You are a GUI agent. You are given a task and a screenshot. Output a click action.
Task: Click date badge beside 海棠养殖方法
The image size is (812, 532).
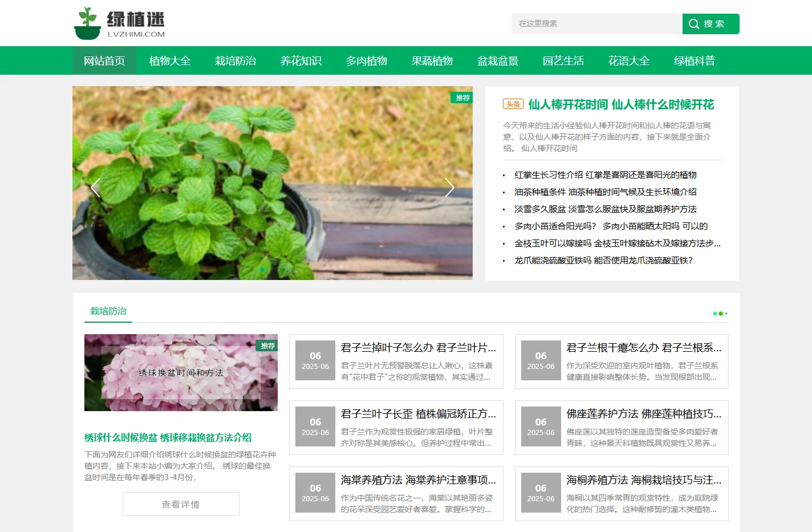click(315, 493)
